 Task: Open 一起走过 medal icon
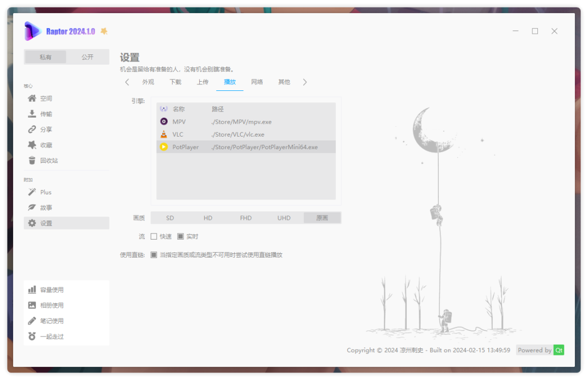click(32, 336)
